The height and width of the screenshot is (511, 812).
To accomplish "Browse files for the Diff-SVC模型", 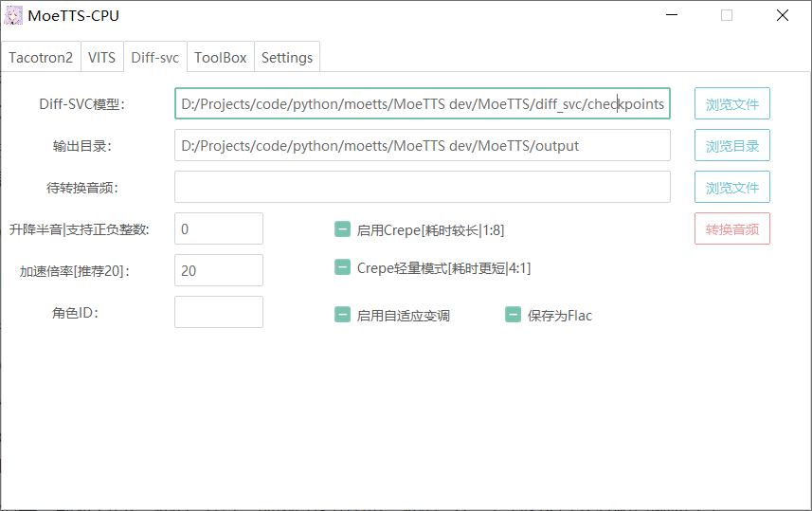I will click(732, 103).
